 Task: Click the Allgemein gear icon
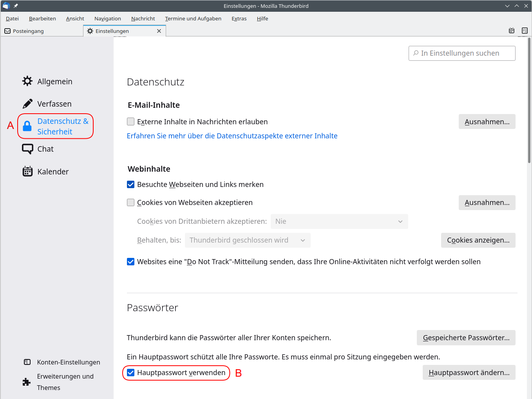pyautogui.click(x=27, y=81)
